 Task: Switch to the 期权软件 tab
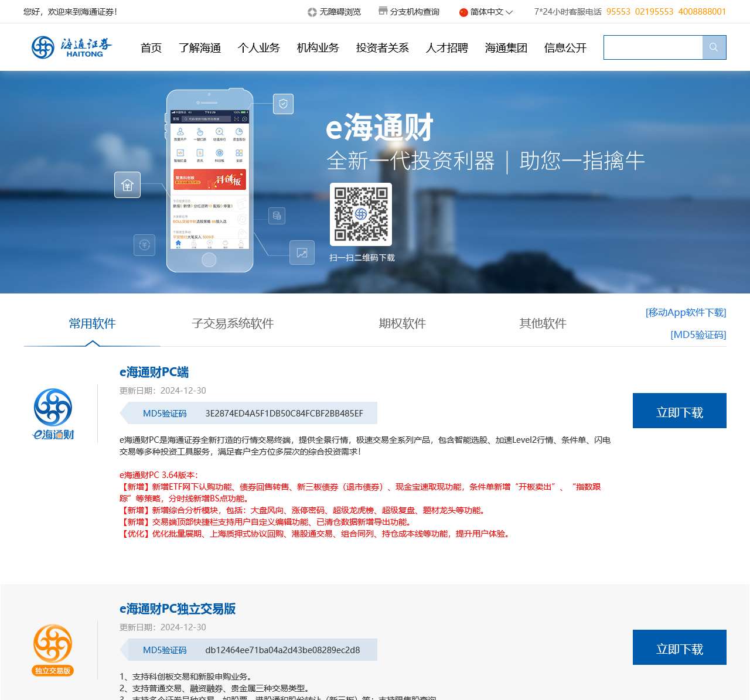pyautogui.click(x=402, y=323)
